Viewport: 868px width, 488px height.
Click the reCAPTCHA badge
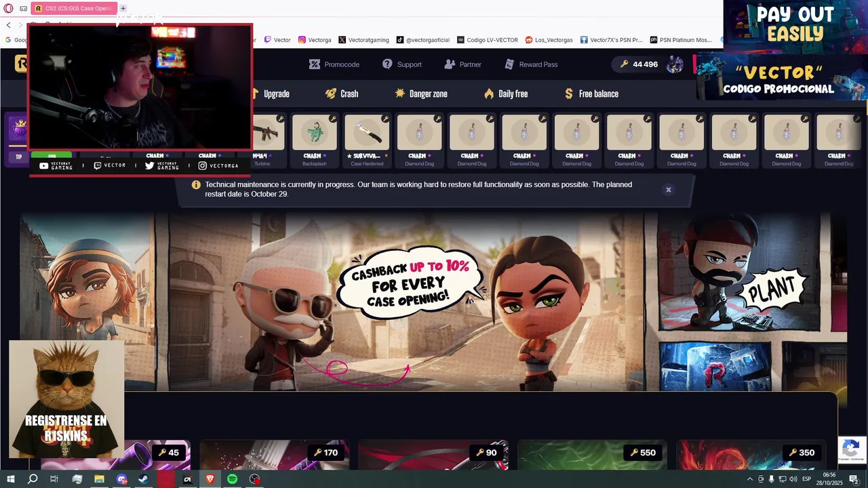[x=852, y=449]
